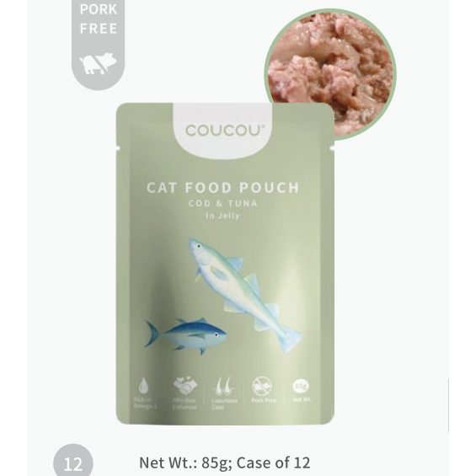The height and width of the screenshot is (476, 476).
Task: Click the Pork Free circle icon on the pouch
Action: (262, 386)
